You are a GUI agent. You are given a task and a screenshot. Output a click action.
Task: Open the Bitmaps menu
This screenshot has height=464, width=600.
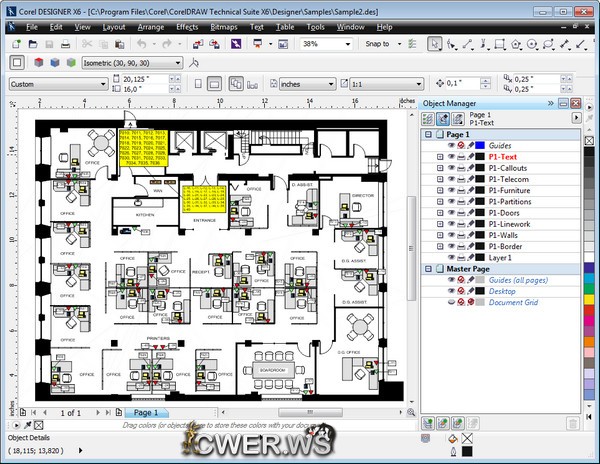(224, 27)
